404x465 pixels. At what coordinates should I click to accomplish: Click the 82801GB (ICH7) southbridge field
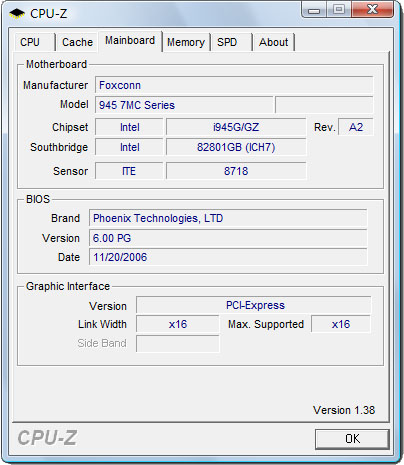point(236,147)
